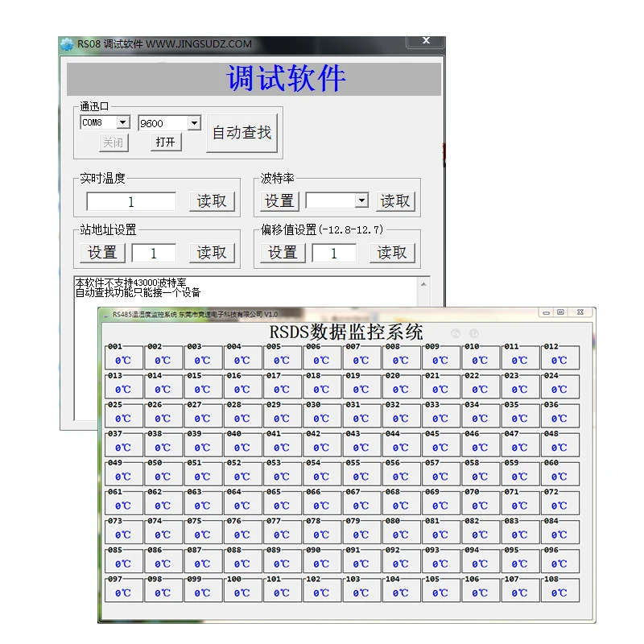Select channel 100 temperature cell
Viewport: 644px width, 644px height.
click(x=242, y=591)
